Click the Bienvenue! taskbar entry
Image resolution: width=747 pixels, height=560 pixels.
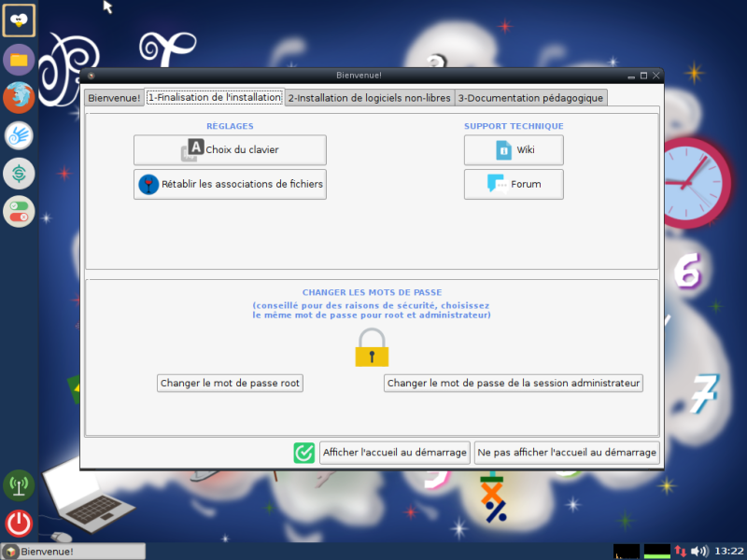pyautogui.click(x=74, y=552)
